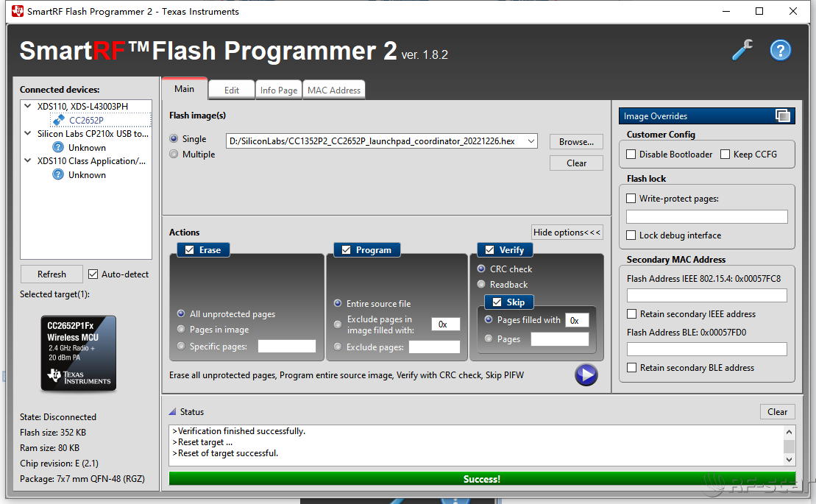Click Hide options to collapse action options
816x504 pixels.
point(567,233)
